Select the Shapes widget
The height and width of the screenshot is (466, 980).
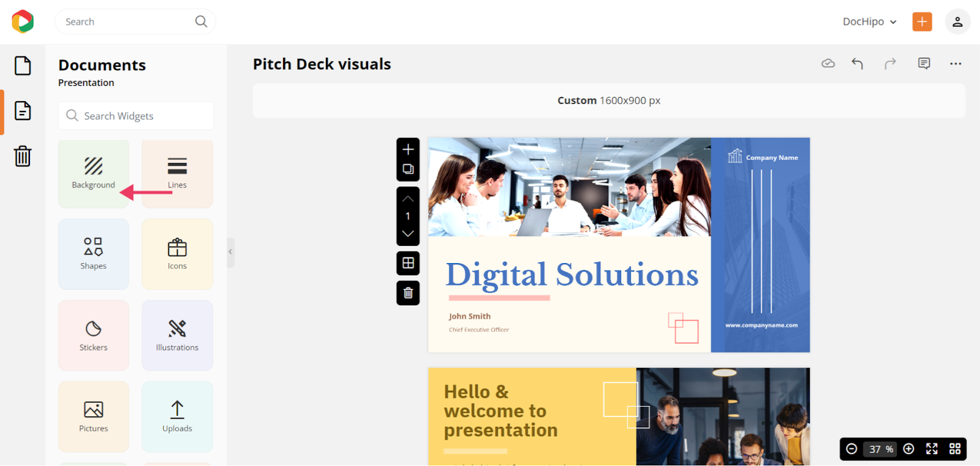pyautogui.click(x=94, y=254)
